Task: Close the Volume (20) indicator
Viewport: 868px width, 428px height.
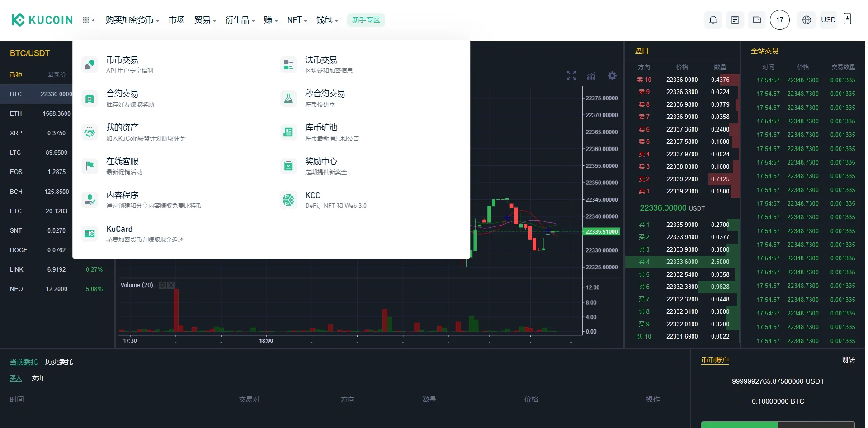Action: pyautogui.click(x=171, y=285)
